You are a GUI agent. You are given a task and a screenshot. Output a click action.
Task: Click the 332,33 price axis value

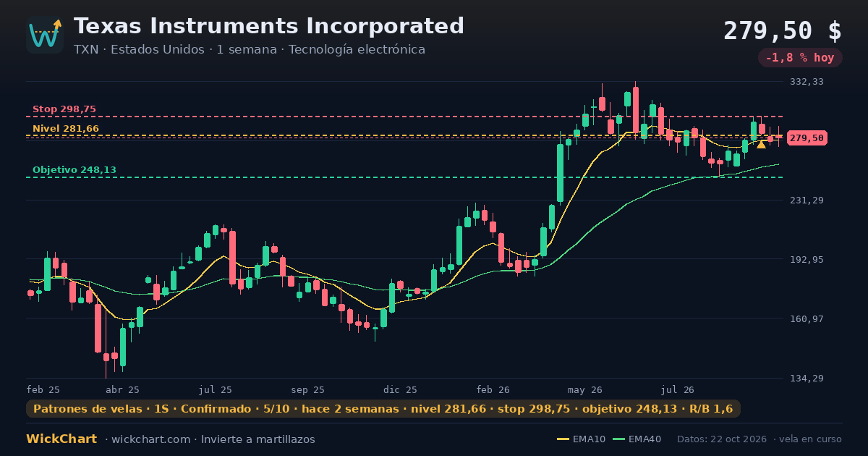tap(807, 82)
